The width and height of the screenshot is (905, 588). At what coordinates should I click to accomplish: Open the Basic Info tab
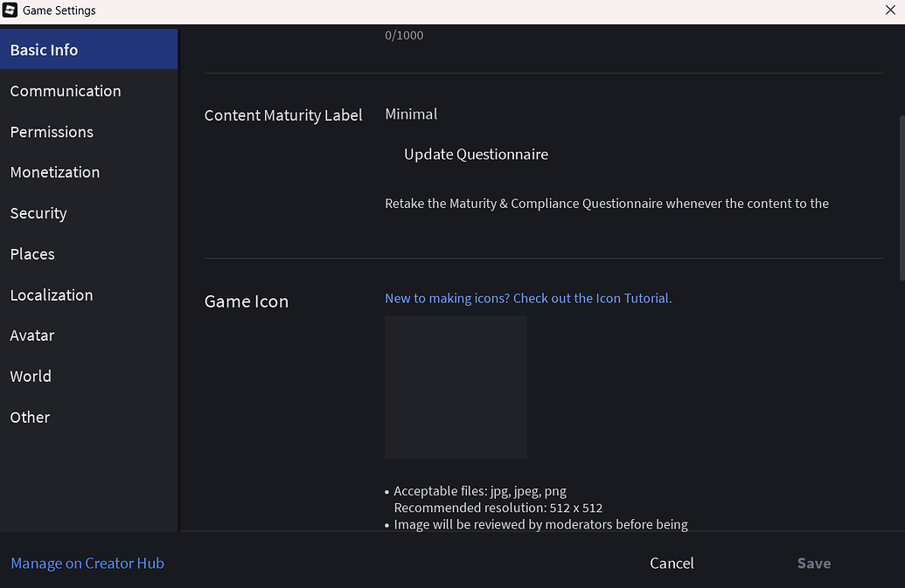(x=89, y=50)
